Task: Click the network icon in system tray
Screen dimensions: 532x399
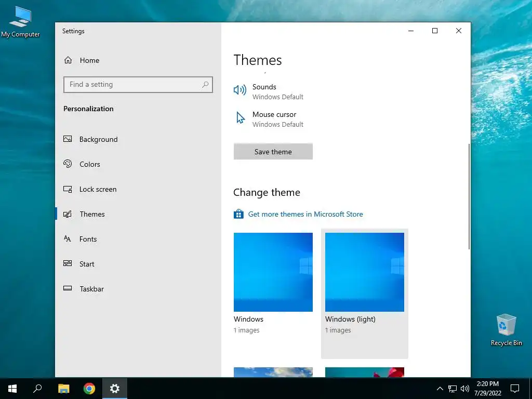Action: coord(453,389)
